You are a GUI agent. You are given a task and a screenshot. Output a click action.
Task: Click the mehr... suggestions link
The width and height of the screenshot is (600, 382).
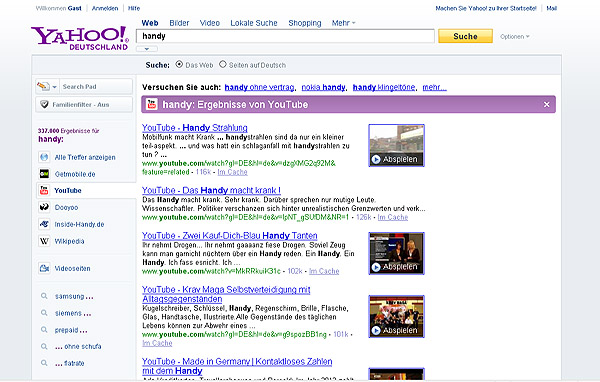[x=434, y=87]
